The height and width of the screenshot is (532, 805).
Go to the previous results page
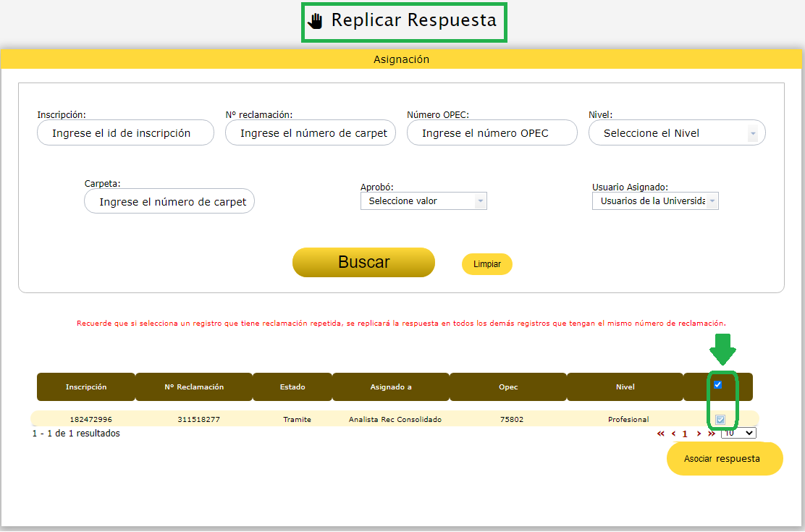673,434
